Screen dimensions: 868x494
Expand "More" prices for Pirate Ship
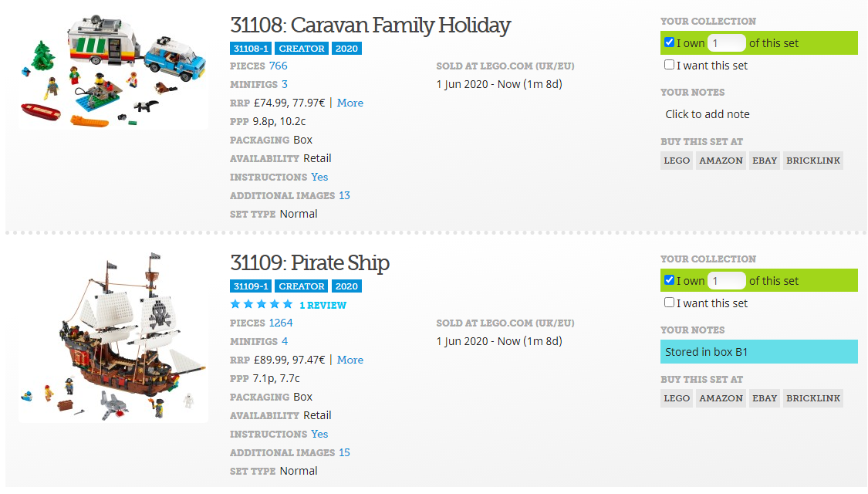tap(350, 360)
